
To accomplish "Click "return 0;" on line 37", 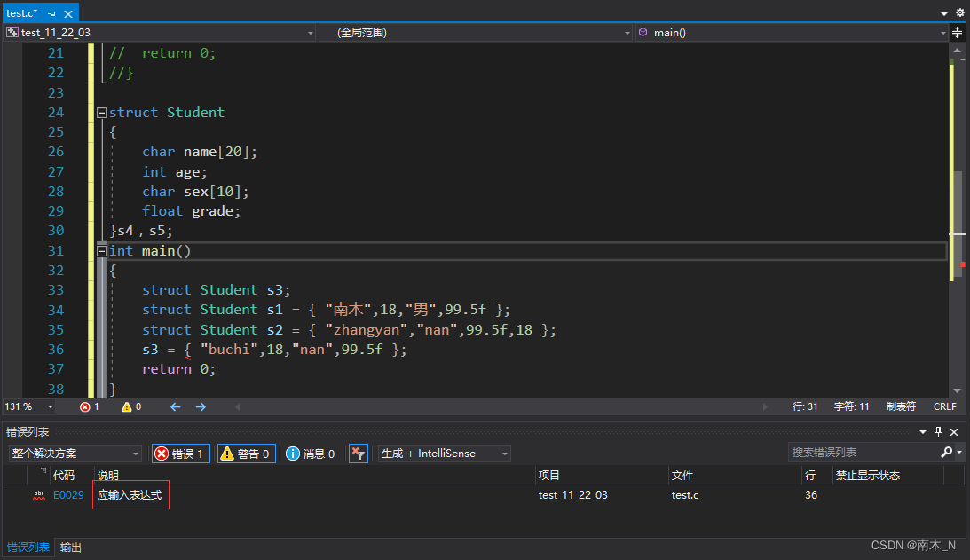I will [178, 369].
